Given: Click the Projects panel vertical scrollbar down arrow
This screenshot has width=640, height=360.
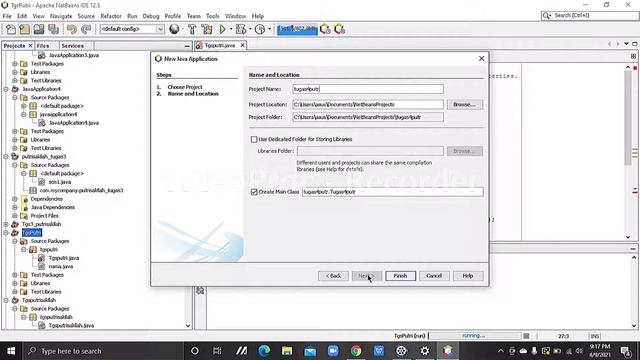Looking at the screenshot, I should click(188, 325).
